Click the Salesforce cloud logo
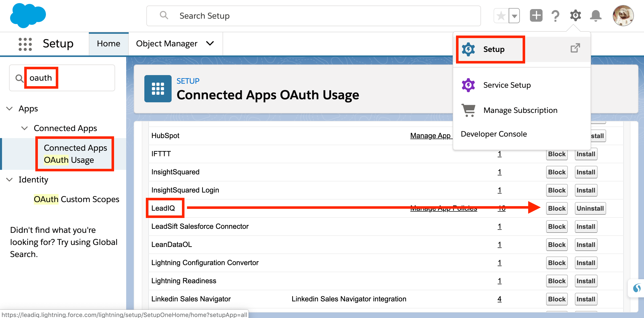 [x=28, y=15]
